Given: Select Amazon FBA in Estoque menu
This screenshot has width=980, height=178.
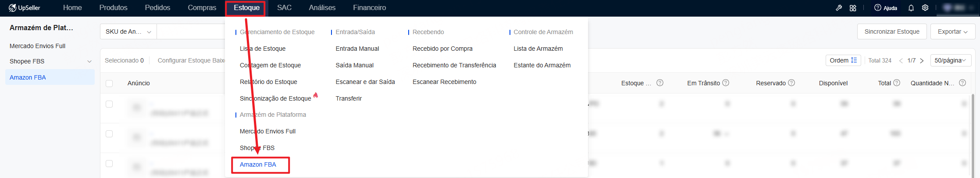Looking at the screenshot, I should click(258, 164).
